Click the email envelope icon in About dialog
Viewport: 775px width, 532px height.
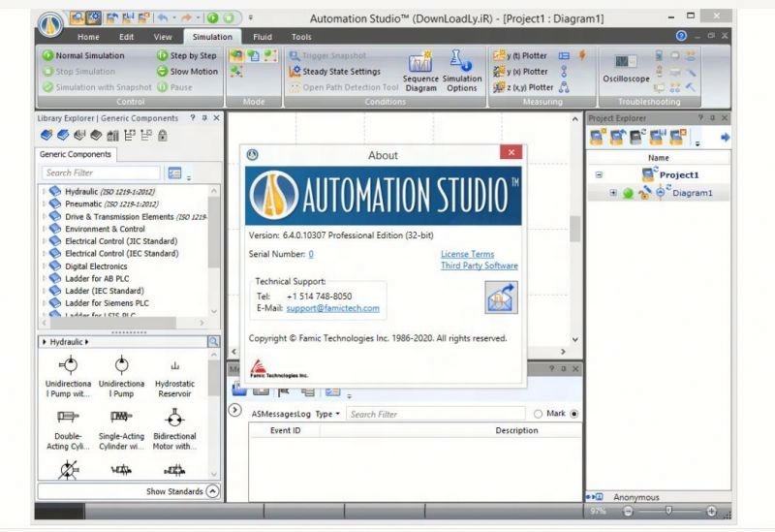click(x=501, y=297)
